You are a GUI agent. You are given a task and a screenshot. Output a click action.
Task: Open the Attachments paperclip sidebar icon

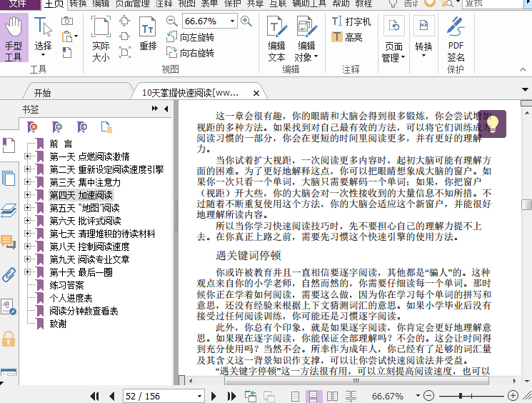tap(9, 274)
